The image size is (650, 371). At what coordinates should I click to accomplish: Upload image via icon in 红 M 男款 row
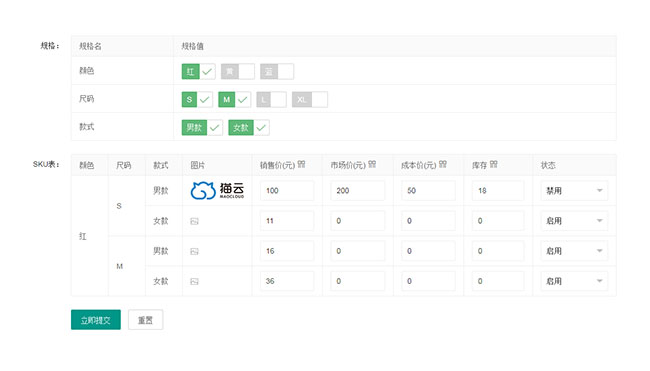194,251
